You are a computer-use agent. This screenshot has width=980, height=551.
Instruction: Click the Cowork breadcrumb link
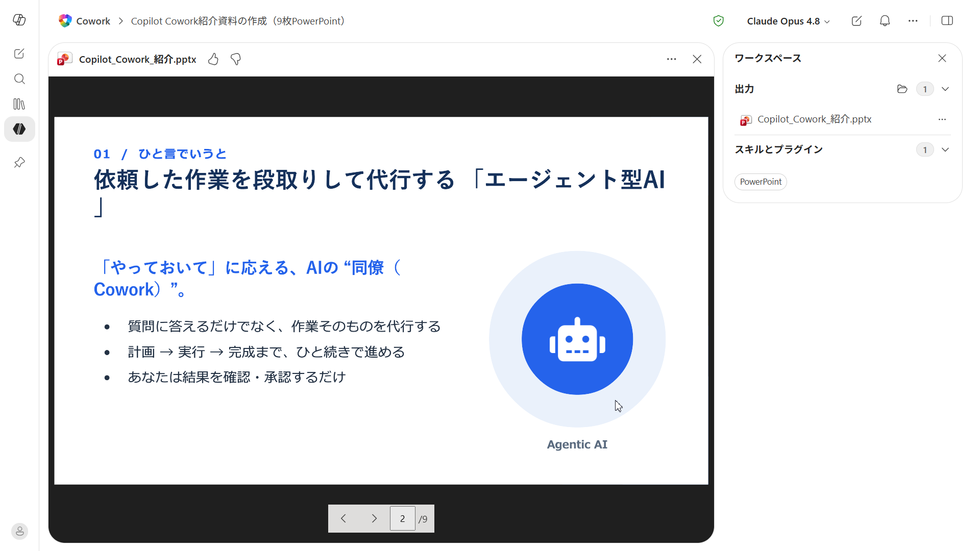click(93, 21)
